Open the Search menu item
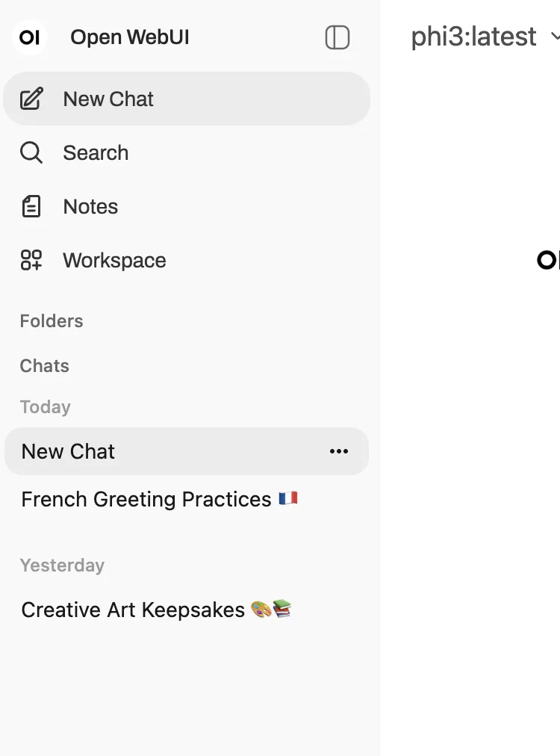Image resolution: width=560 pixels, height=756 pixels. [x=96, y=152]
